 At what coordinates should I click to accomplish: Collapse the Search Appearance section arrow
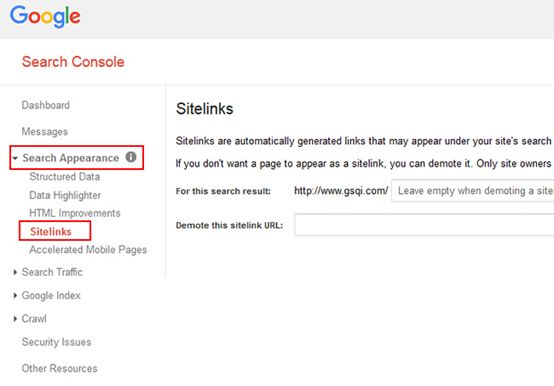click(x=15, y=158)
